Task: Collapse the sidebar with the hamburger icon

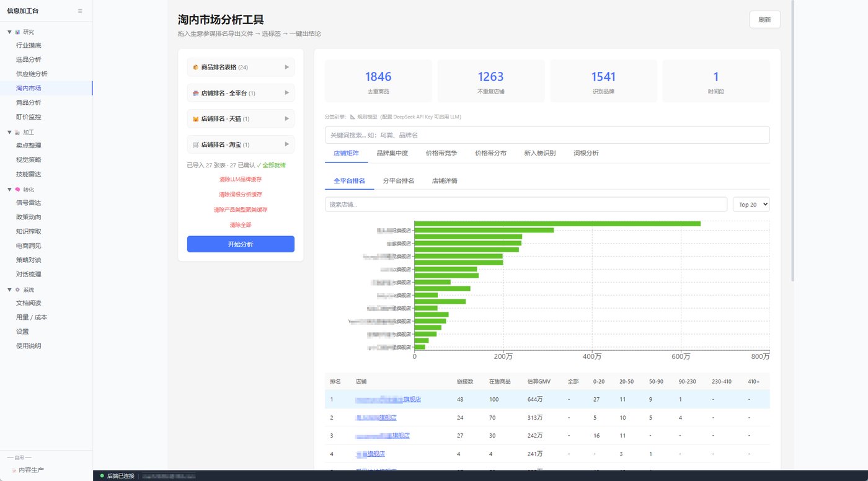Action: 80,11
